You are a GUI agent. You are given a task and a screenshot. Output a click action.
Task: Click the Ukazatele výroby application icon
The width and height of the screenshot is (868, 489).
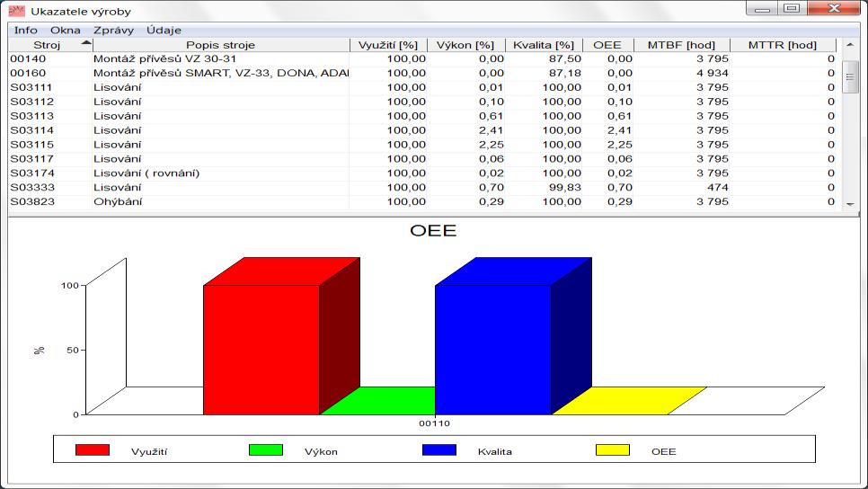click(16, 11)
